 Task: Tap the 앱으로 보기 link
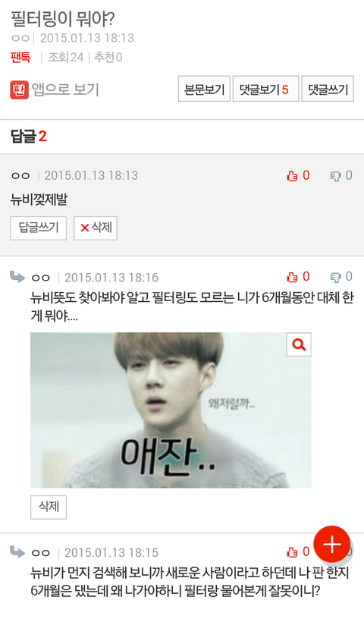point(65,90)
